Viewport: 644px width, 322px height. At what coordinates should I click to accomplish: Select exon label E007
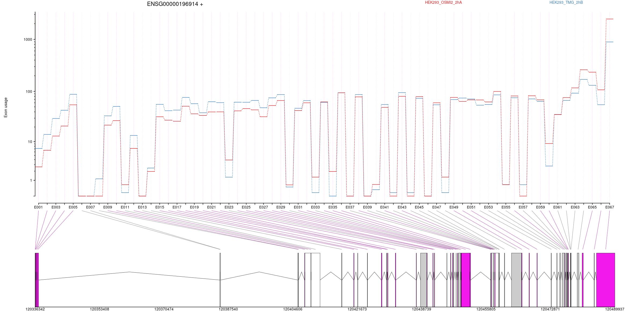(90, 207)
